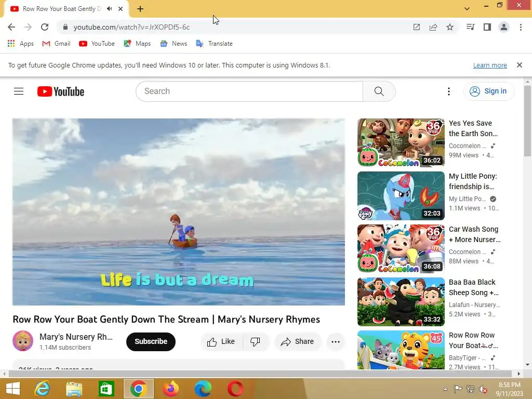Open the Action Center flag icon

pos(458,389)
